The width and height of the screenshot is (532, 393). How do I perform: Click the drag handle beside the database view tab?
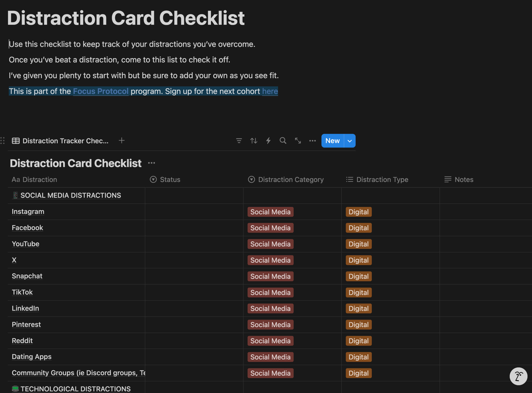pyautogui.click(x=3, y=141)
